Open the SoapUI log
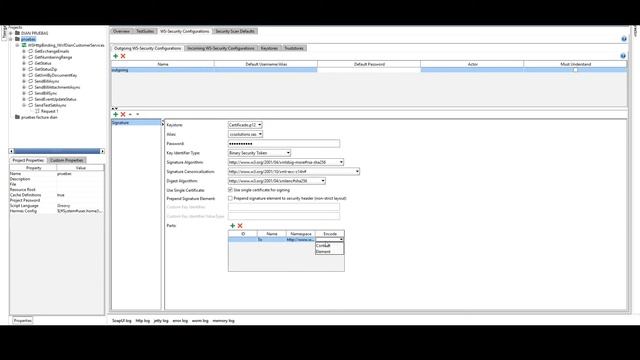 point(122,321)
